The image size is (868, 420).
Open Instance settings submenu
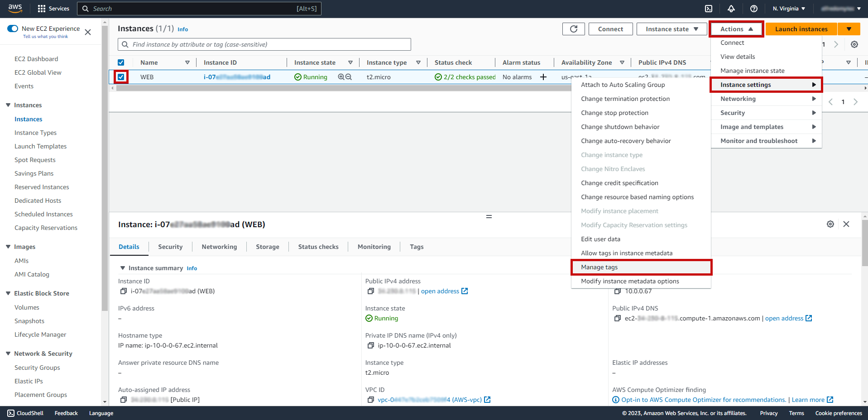pos(766,85)
